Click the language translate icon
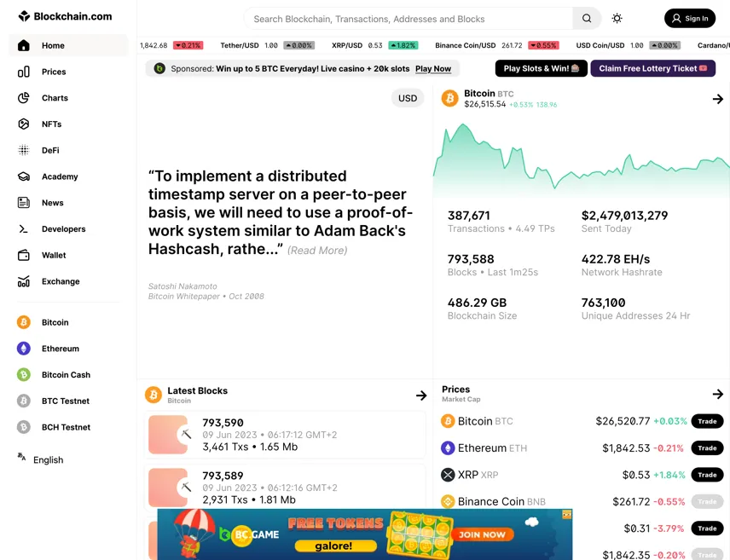The image size is (730, 560). point(21,457)
